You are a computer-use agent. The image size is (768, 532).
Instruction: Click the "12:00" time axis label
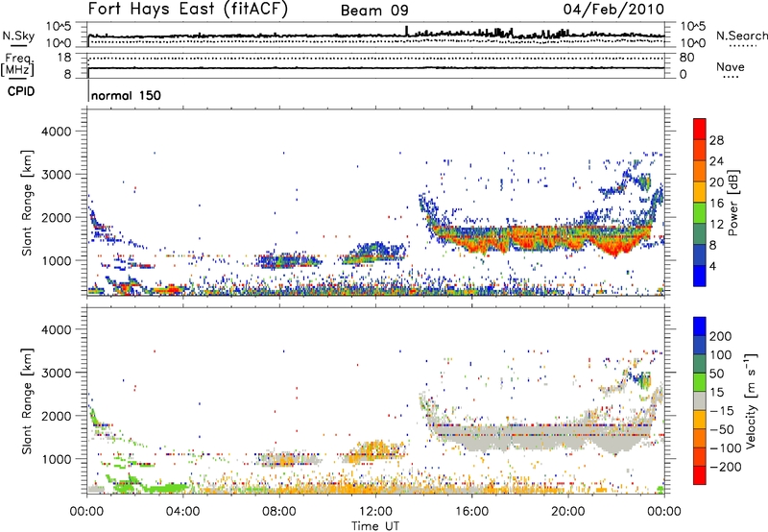click(375, 512)
